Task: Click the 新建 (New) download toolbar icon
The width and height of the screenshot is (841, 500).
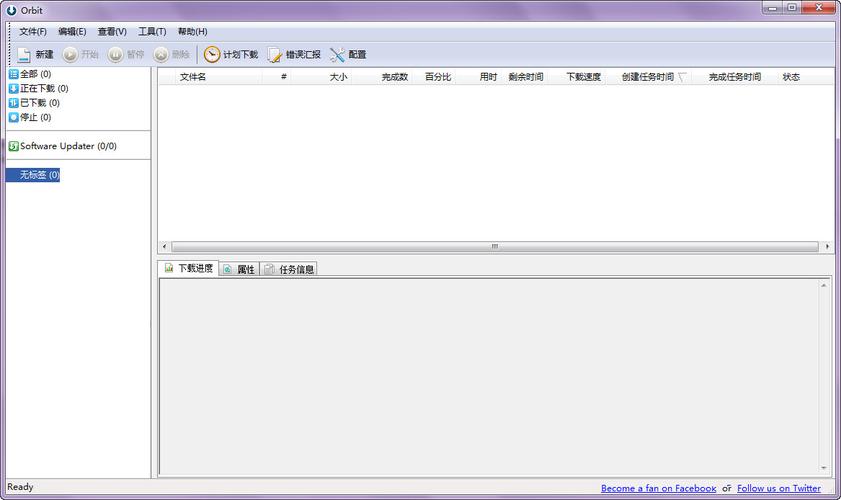Action: tap(24, 55)
